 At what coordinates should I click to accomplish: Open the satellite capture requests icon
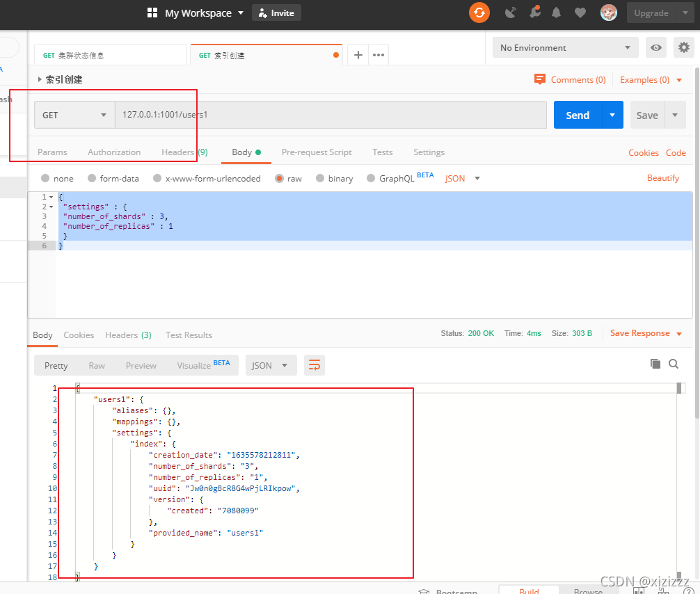point(510,13)
